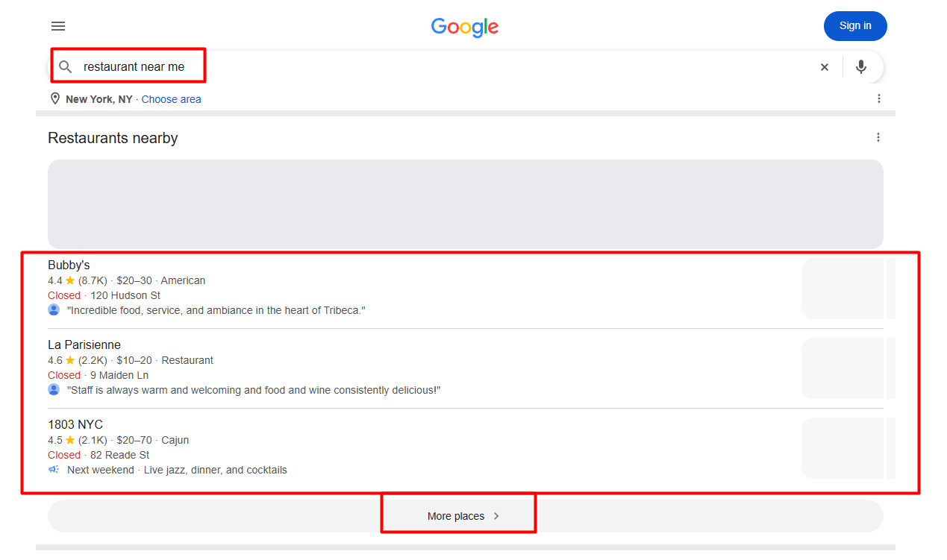Click 1803 NYC address 82 Reade St
The width and height of the screenshot is (947, 560).
[120, 455]
